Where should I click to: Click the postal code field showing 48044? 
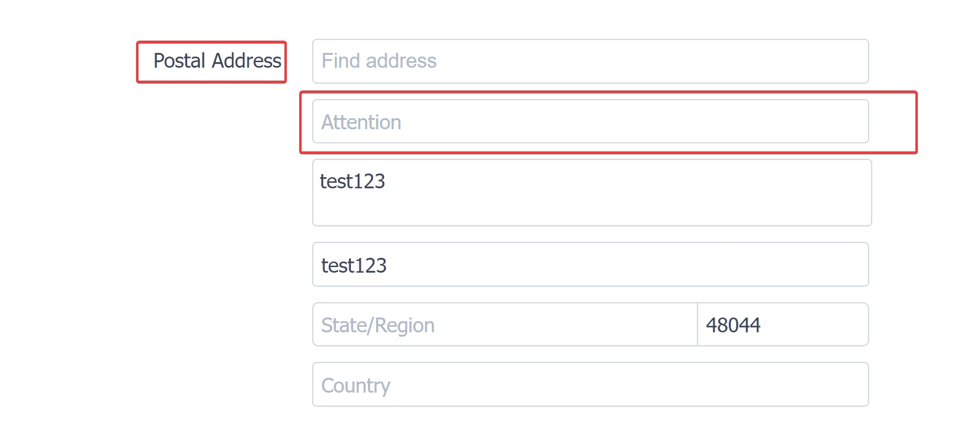click(783, 324)
